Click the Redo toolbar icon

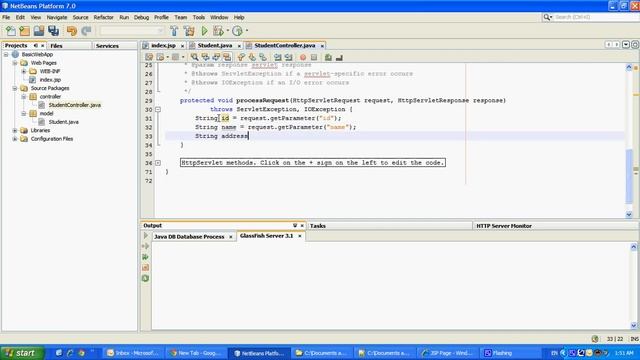pos(86,31)
